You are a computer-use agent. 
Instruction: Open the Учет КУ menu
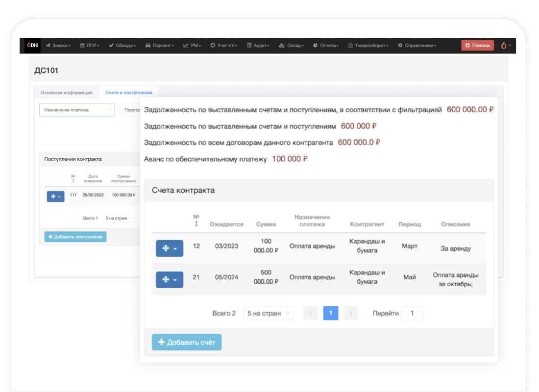click(223, 46)
